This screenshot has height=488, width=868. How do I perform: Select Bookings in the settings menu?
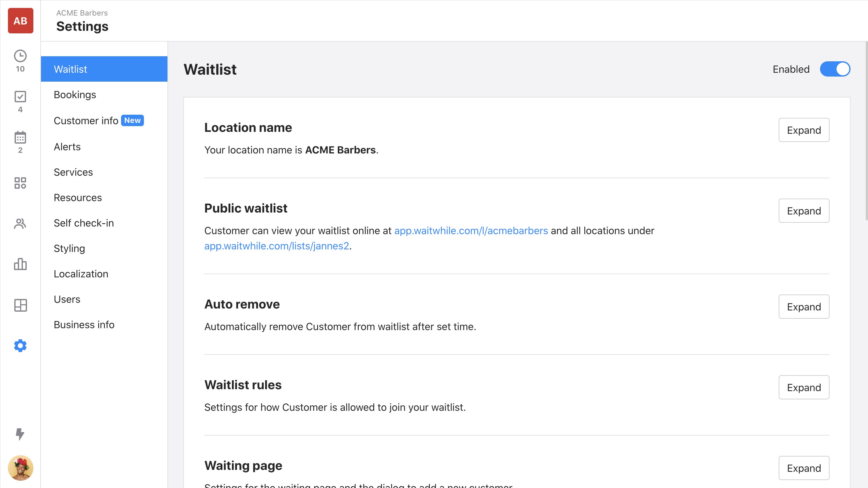point(75,95)
